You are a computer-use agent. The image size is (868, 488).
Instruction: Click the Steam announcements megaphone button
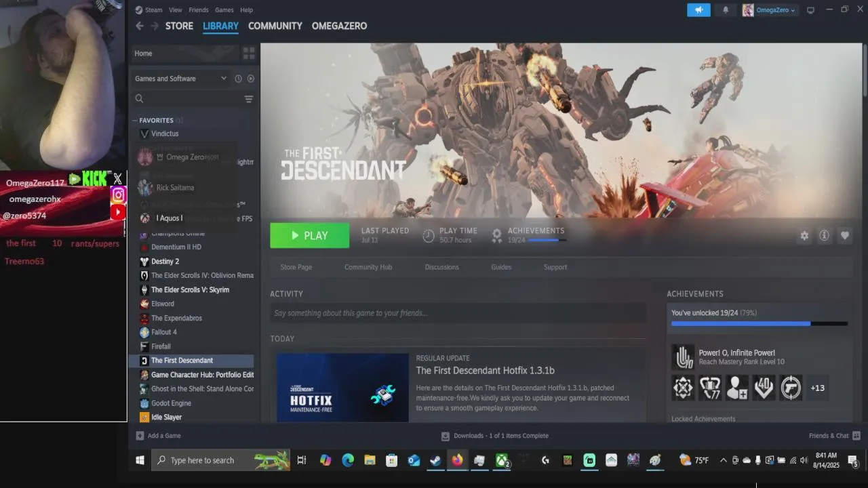[x=698, y=10]
